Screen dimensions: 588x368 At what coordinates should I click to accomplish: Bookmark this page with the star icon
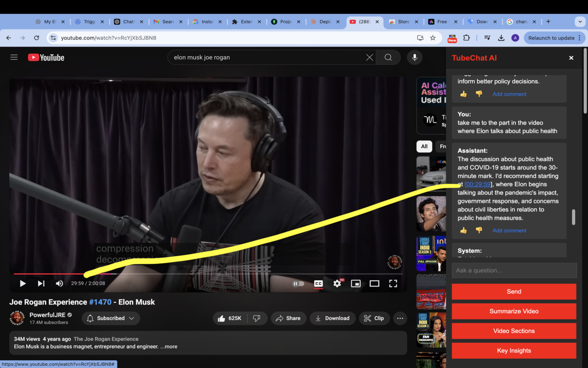click(x=433, y=38)
